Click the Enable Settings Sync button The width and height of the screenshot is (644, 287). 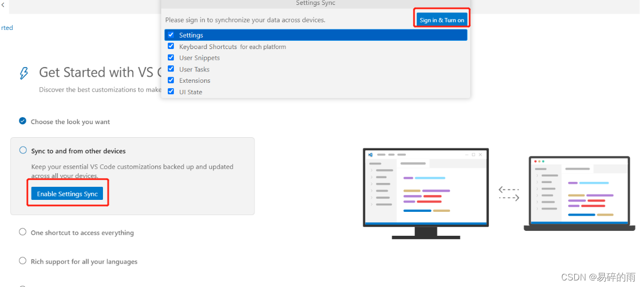[68, 194]
